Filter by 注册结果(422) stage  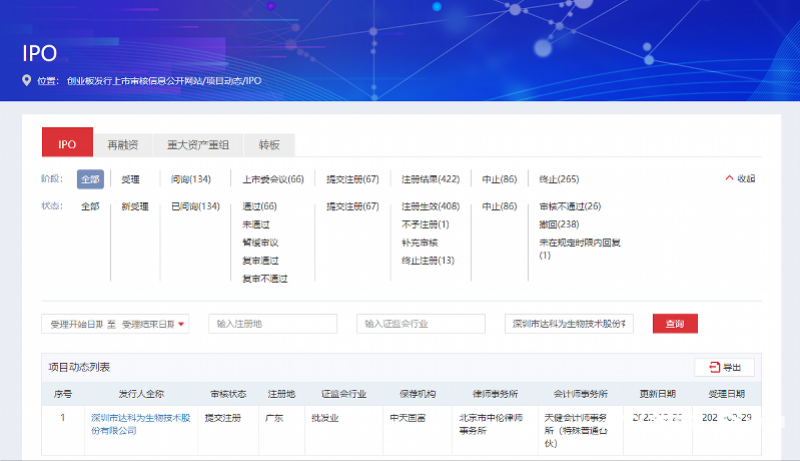coord(430,179)
